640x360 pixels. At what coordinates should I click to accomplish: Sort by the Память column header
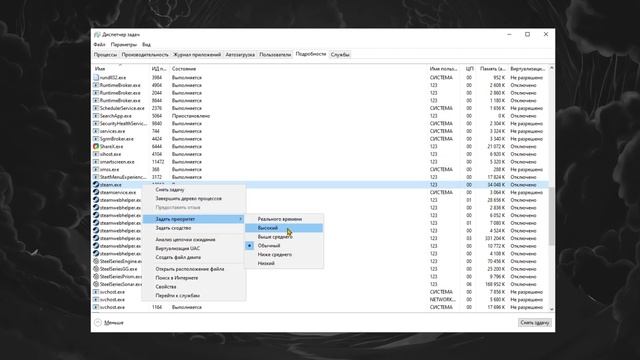pos(492,69)
